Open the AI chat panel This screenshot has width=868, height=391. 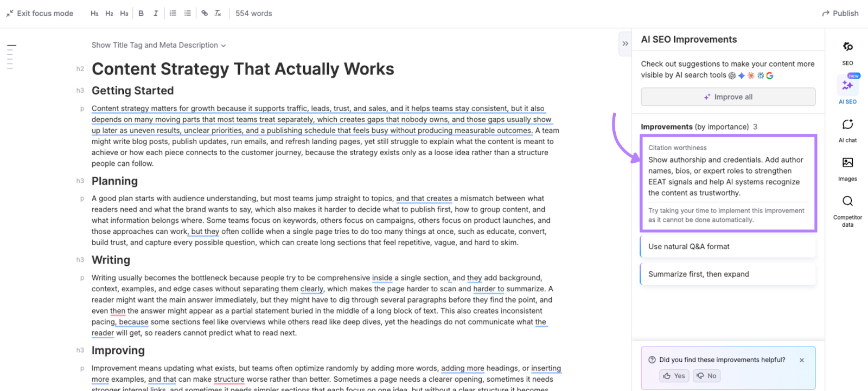pyautogui.click(x=847, y=129)
